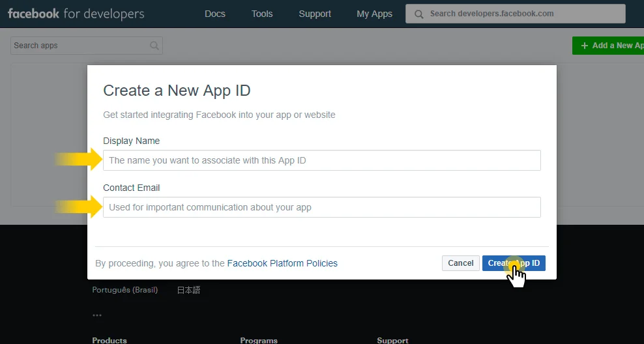Open the Facebook Platform Policies link
The width and height of the screenshot is (644, 344).
click(282, 263)
